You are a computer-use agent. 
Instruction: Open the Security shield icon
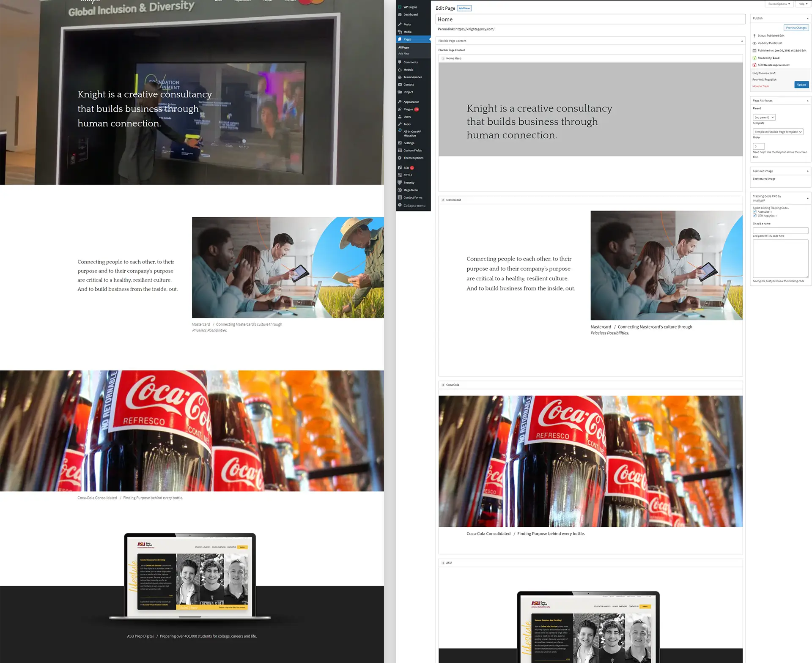(400, 183)
